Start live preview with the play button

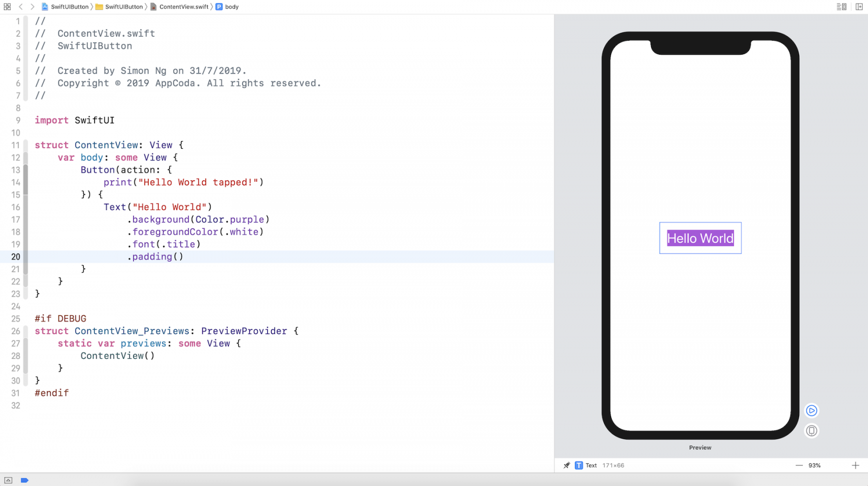tap(811, 411)
